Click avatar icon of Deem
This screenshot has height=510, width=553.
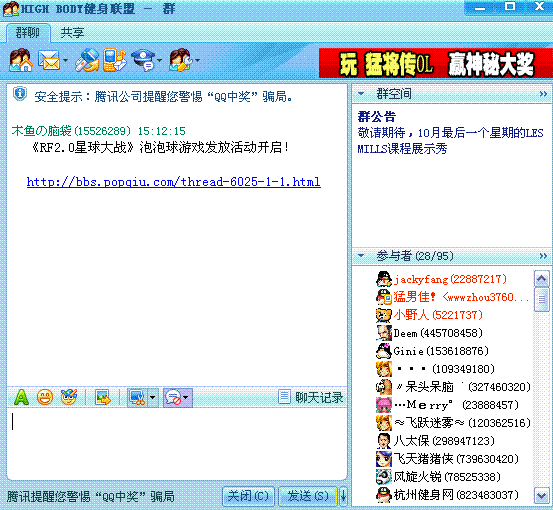384,333
